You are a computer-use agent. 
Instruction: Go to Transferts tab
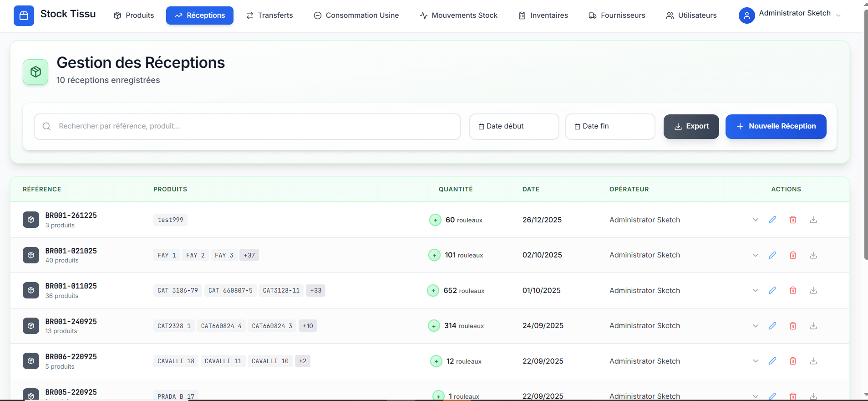tap(269, 15)
